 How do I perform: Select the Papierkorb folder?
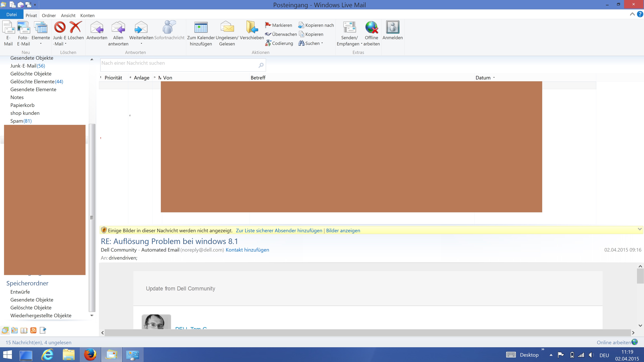coord(22,105)
